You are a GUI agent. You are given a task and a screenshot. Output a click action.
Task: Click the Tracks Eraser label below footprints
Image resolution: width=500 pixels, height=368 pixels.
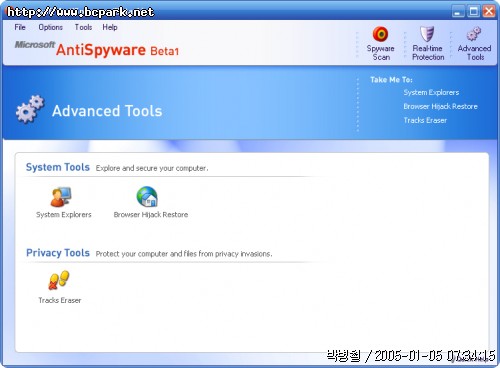(x=60, y=300)
